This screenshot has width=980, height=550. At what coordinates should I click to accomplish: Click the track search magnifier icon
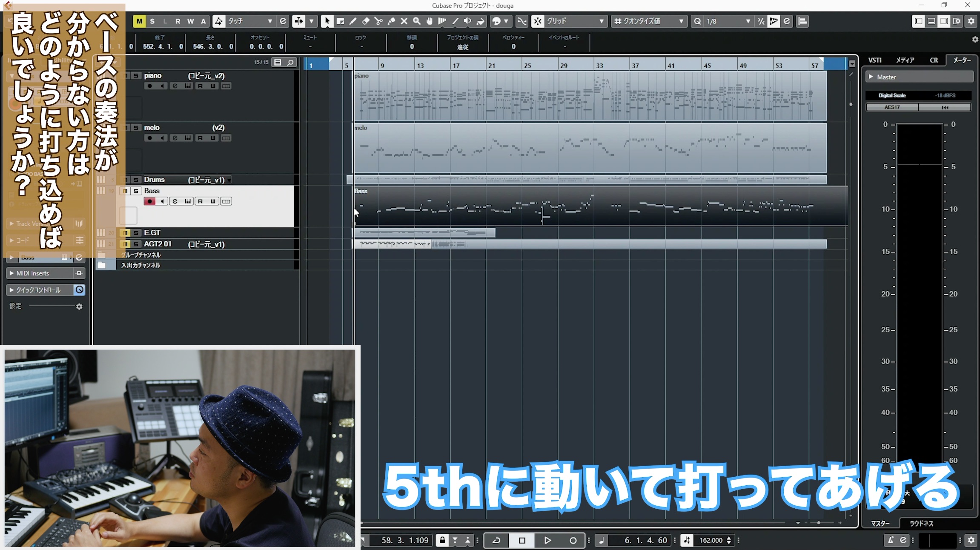pyautogui.click(x=290, y=63)
